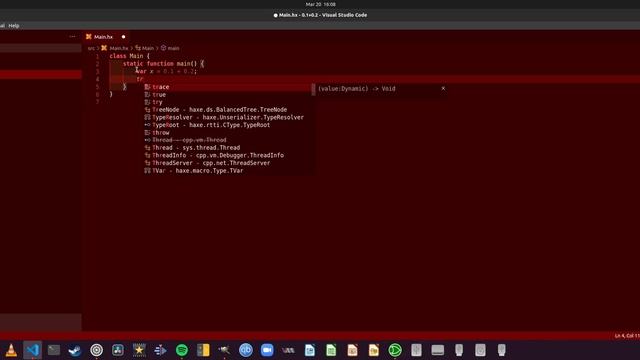Choose ThreadServer - cpp.net.ThreadServer suggestion
This screenshot has height=360, width=640.
(229, 163)
